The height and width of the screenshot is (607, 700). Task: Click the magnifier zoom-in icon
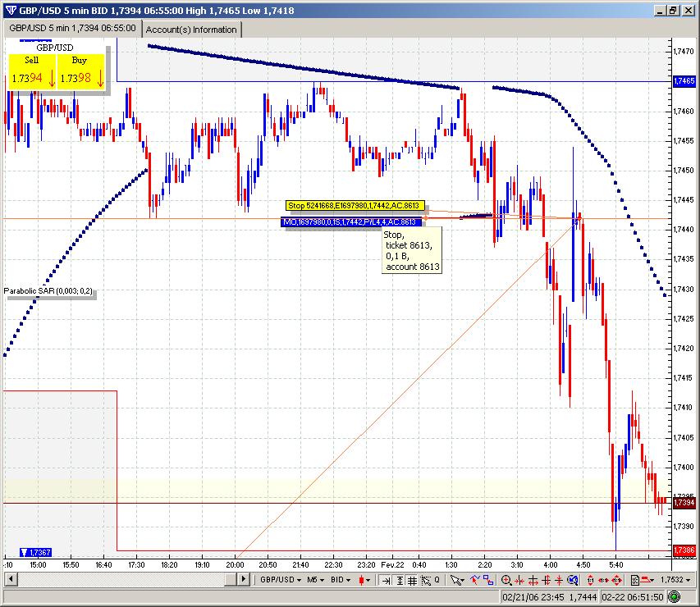click(506, 580)
